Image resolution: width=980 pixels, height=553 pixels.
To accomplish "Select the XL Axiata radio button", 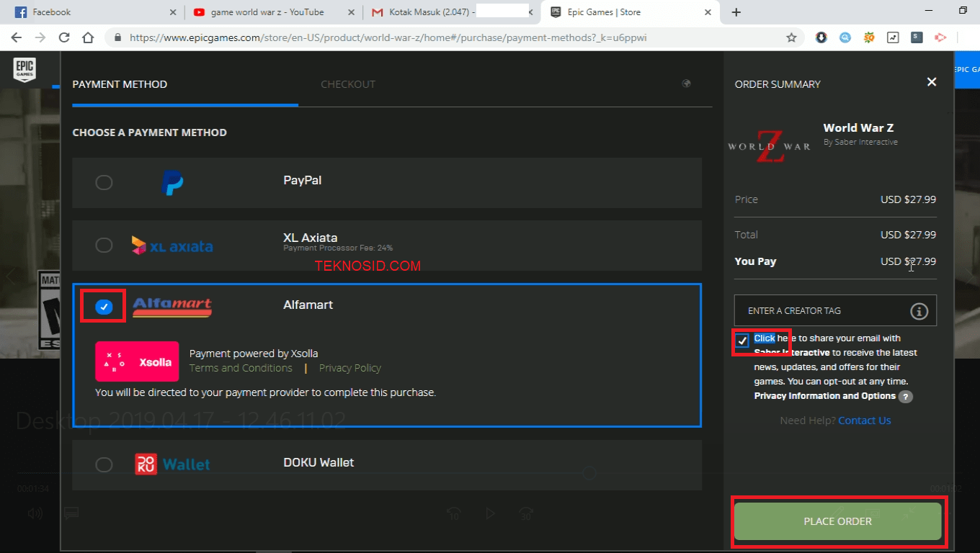I will pyautogui.click(x=104, y=246).
